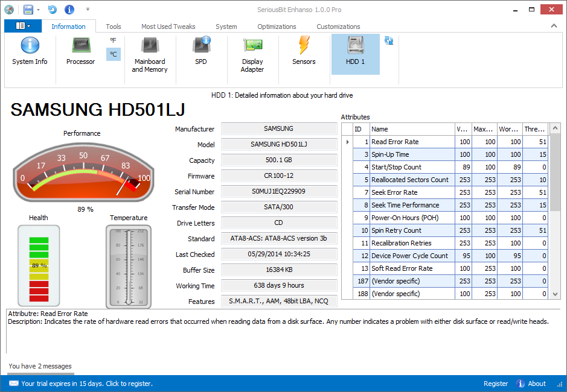This screenshot has width=567, height=392.
Task: Open the save dropdown arrow in title bar
Action: coord(39,10)
